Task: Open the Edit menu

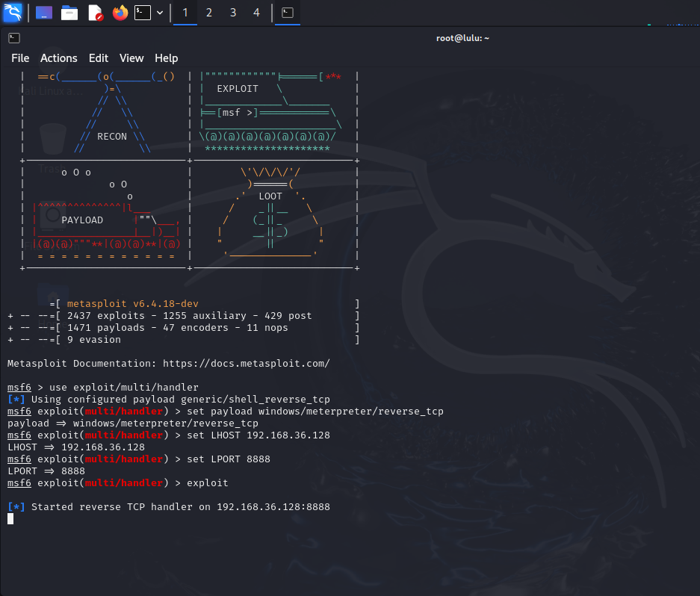Action: pyautogui.click(x=98, y=58)
